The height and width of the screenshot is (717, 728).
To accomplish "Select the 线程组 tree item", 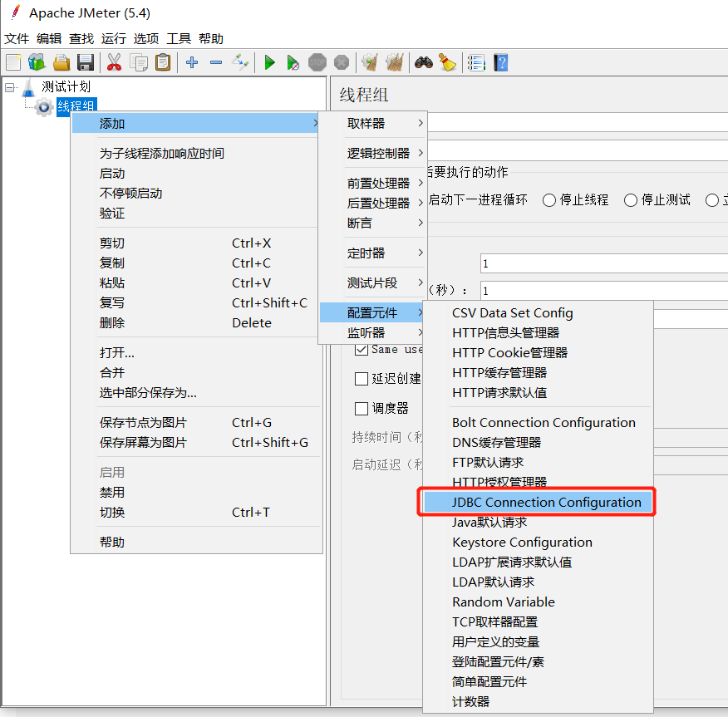I will click(x=76, y=106).
